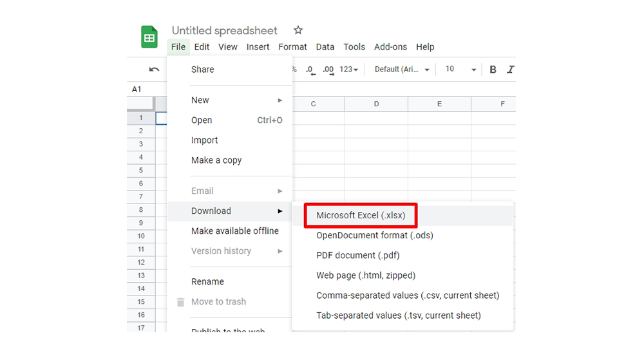Download as Microsoft Excel (.xlsx)
Viewport: 644px width, 349px height.
click(402, 216)
